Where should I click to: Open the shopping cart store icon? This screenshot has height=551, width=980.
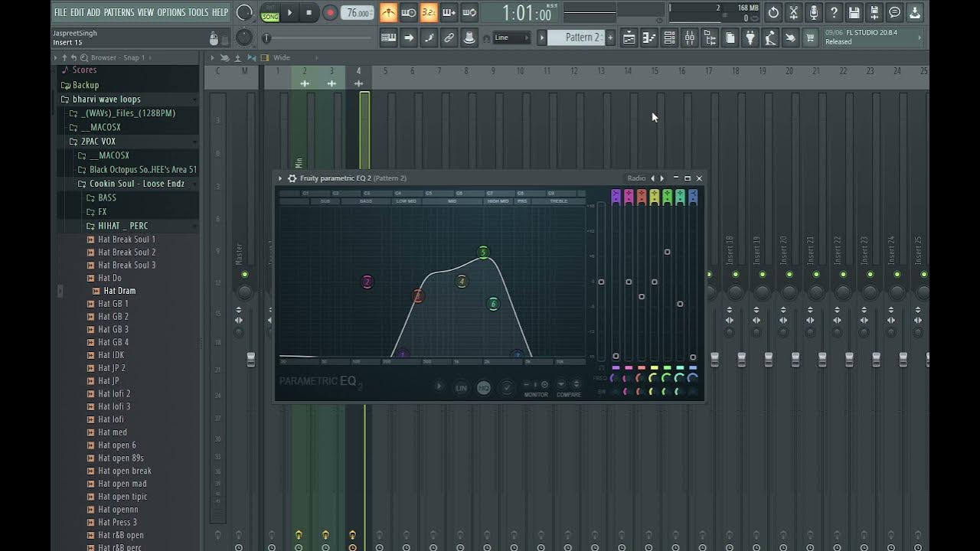tap(810, 37)
